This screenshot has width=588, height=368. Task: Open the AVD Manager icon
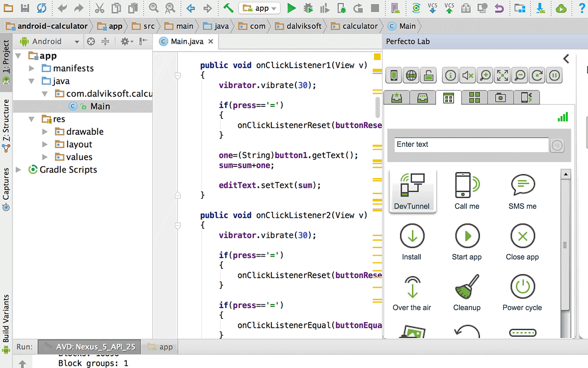(x=395, y=8)
